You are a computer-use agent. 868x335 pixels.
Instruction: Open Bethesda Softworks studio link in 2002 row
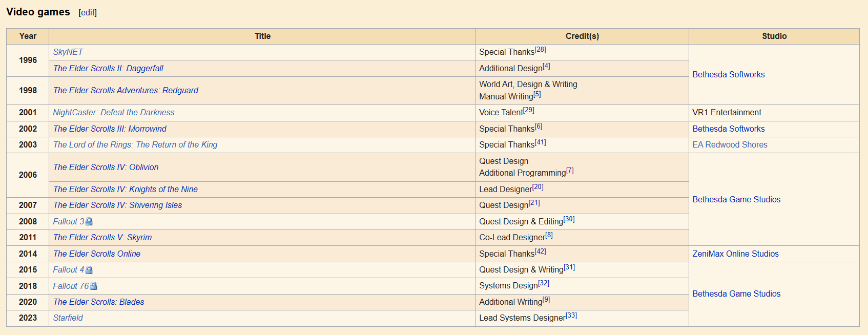point(728,129)
